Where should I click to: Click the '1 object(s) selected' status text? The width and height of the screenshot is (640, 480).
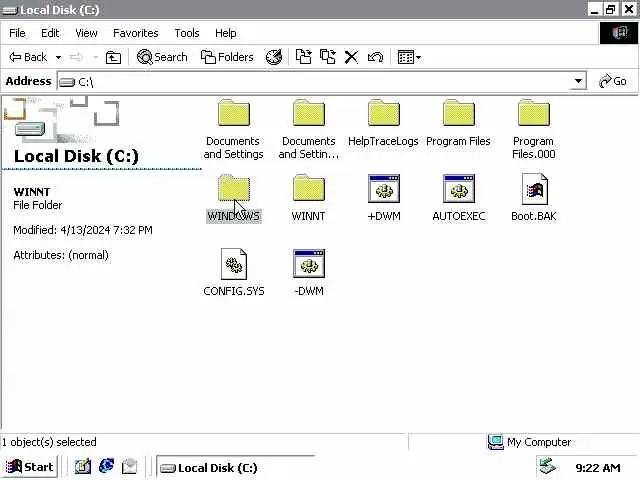(x=49, y=442)
